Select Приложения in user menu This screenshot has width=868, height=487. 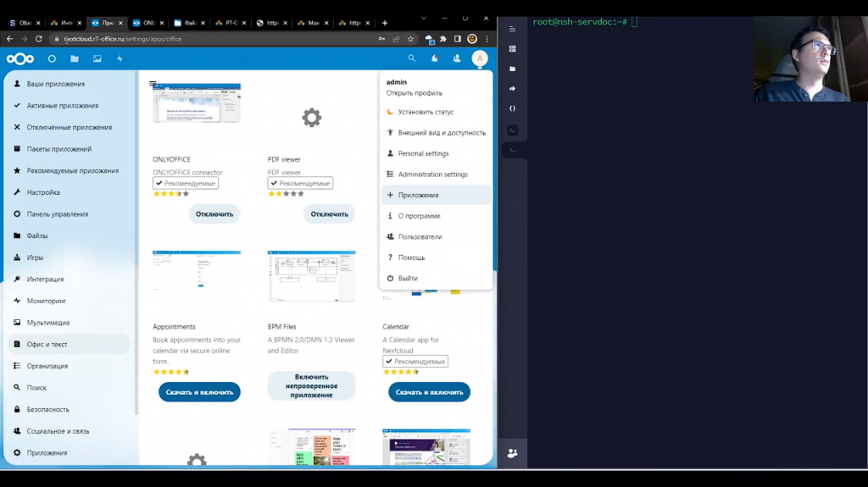tap(436, 195)
